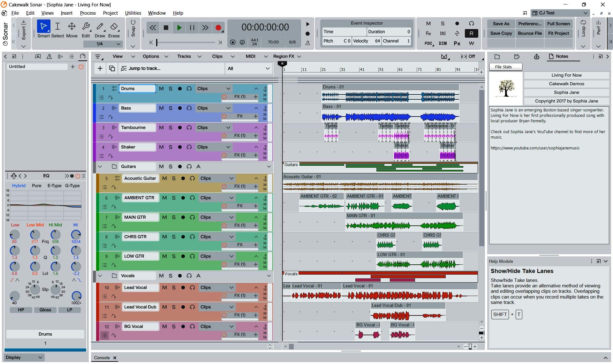Solo the Lead Vocal track
The width and height of the screenshot is (613, 364).
click(x=174, y=287)
